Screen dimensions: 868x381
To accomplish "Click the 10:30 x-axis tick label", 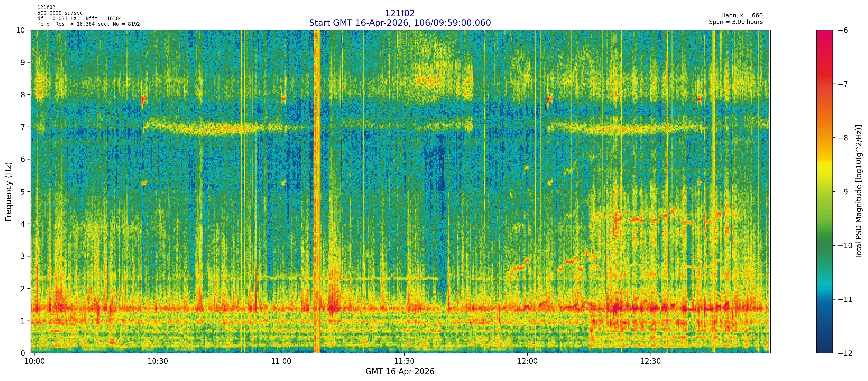I will tap(158, 362).
